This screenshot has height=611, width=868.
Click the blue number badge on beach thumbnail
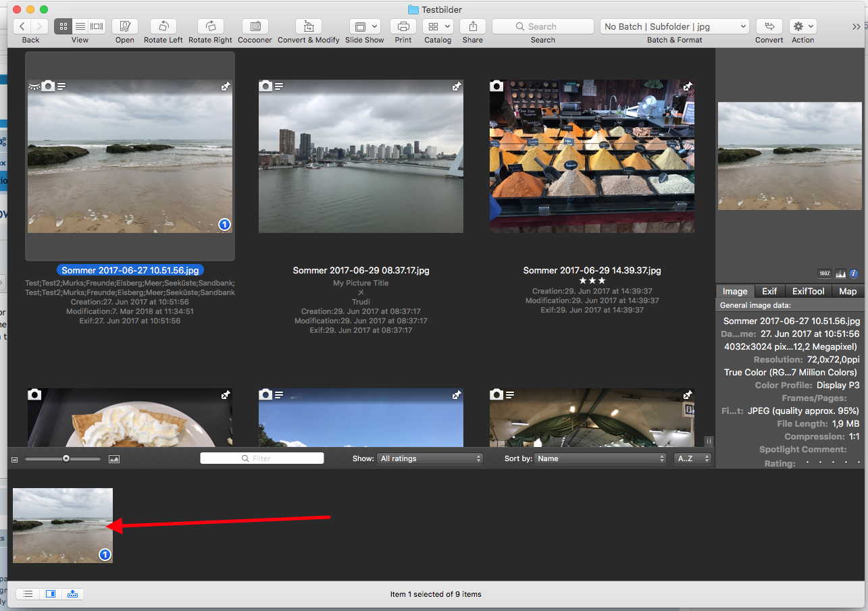[x=225, y=225]
